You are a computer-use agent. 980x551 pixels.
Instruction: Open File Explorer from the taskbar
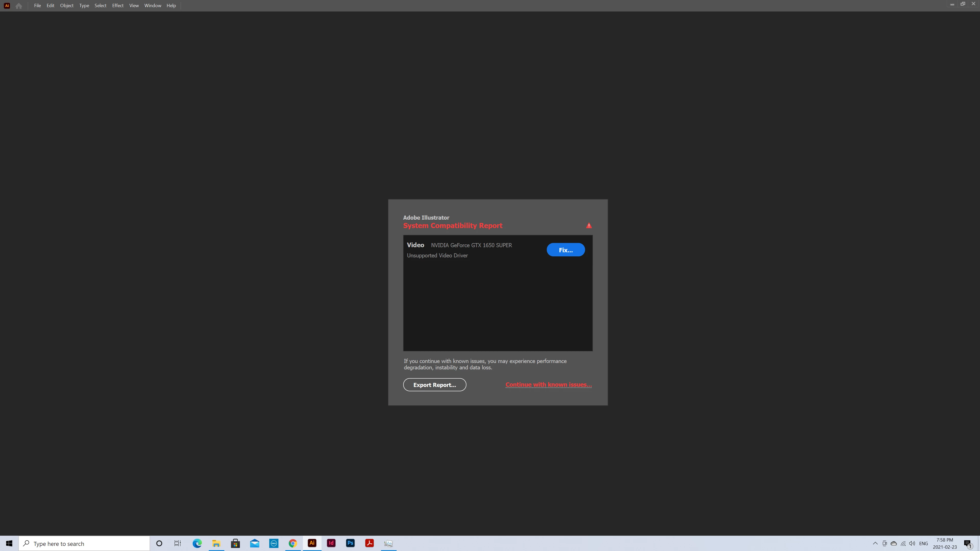[216, 543]
